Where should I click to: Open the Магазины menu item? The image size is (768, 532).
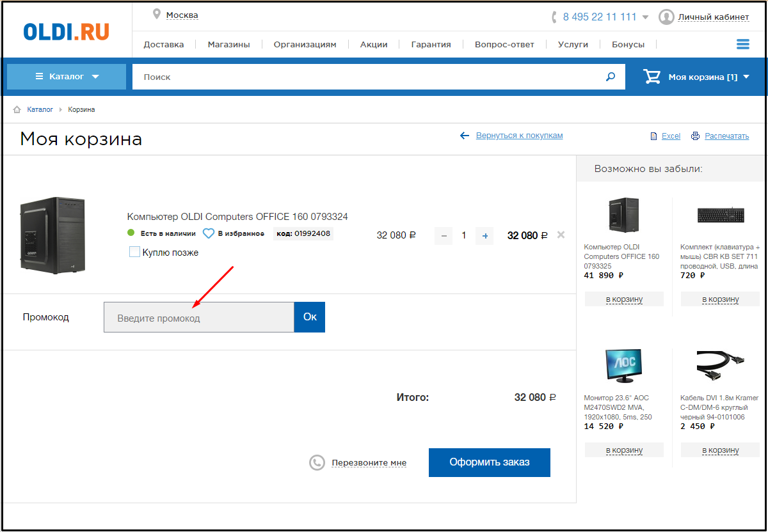pyautogui.click(x=229, y=44)
